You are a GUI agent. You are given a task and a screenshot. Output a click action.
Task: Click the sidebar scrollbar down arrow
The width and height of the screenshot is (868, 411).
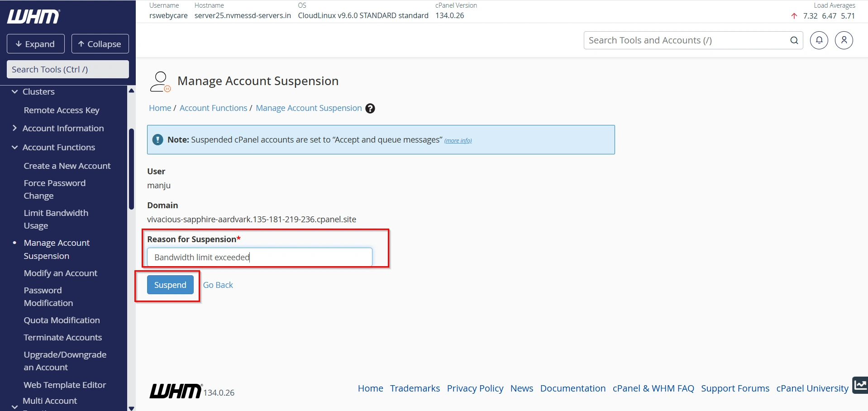tap(131, 408)
